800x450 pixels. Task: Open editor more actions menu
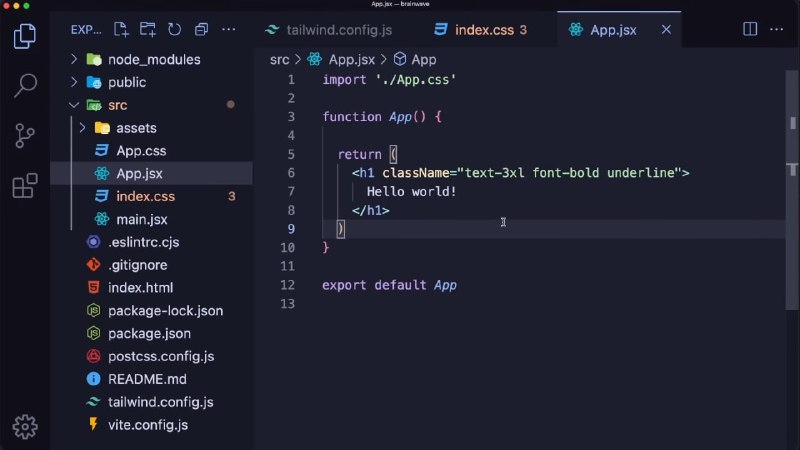[x=777, y=29]
